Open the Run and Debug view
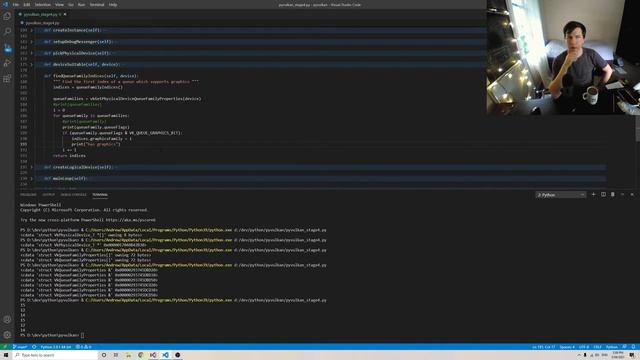Screen dimensions: 640x360 pos(7,63)
